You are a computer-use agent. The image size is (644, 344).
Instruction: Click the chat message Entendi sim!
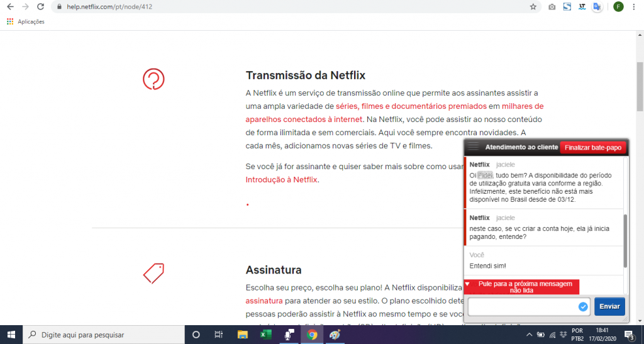487,265
